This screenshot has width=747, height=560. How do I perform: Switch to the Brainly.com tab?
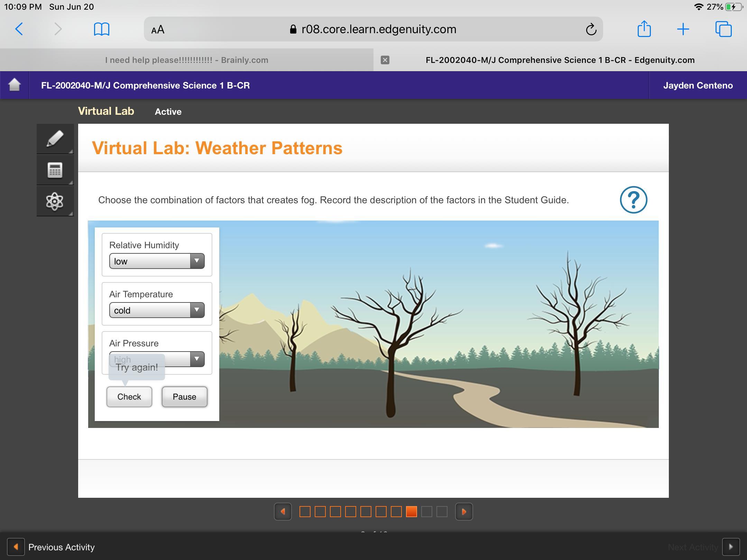[x=187, y=60]
